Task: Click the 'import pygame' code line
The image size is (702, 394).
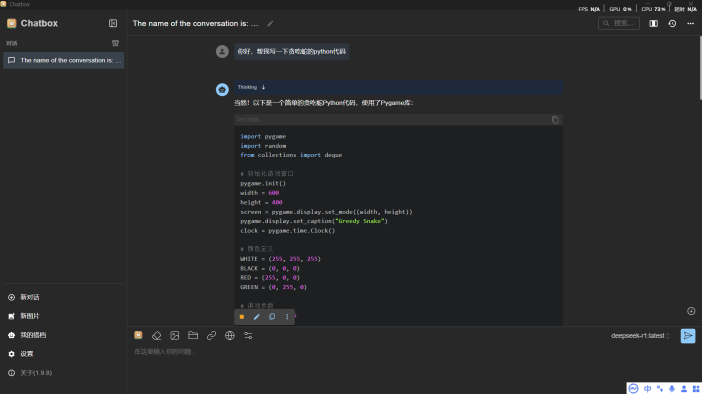Action: pos(263,137)
